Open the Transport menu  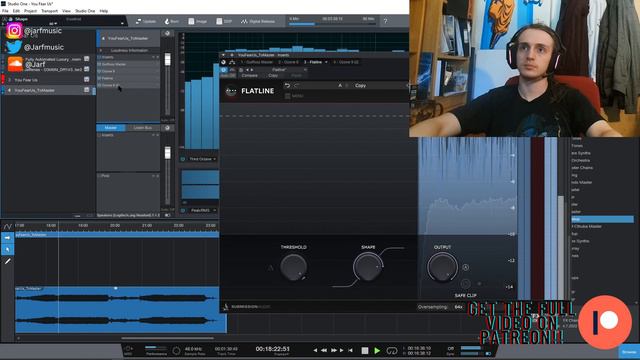point(49,11)
